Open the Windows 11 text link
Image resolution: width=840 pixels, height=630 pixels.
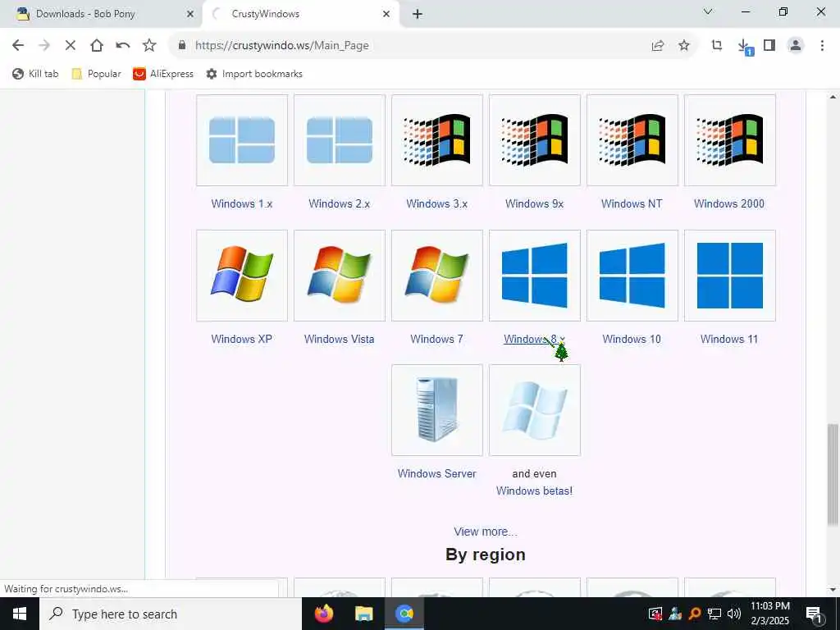click(x=729, y=339)
